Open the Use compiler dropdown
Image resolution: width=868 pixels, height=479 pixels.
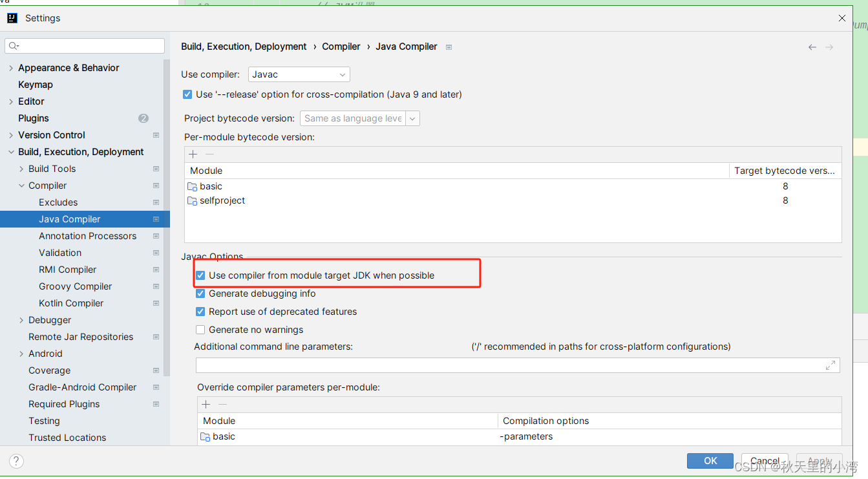click(x=342, y=74)
